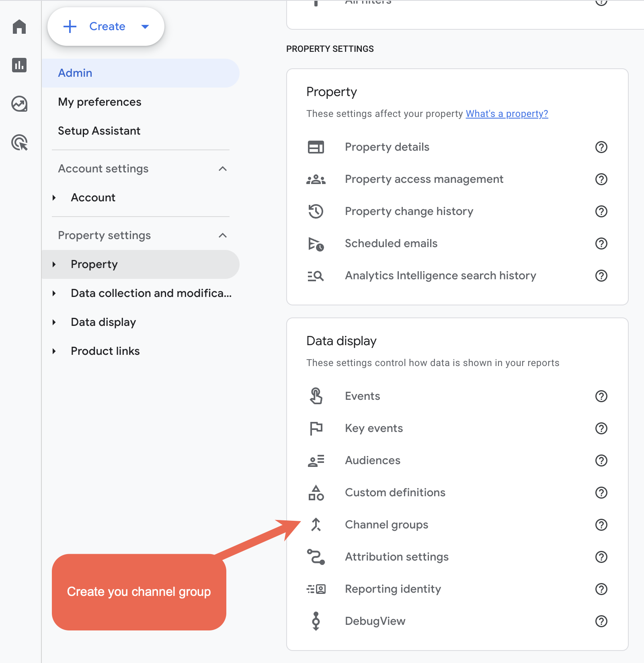Open the Advertising icon in left rail
Image resolution: width=644 pixels, height=663 pixels.
click(19, 142)
